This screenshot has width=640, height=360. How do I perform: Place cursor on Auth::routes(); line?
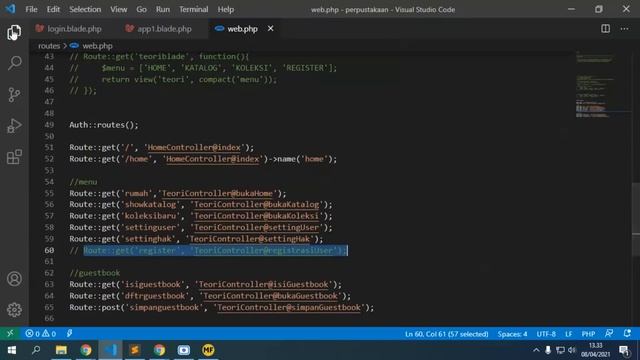(104, 125)
